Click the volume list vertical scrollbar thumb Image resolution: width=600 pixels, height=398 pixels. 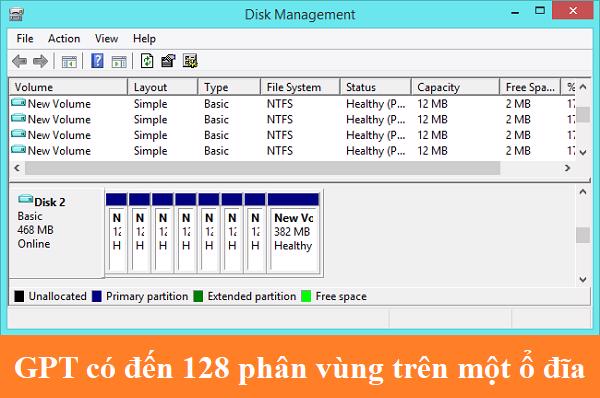click(x=583, y=114)
